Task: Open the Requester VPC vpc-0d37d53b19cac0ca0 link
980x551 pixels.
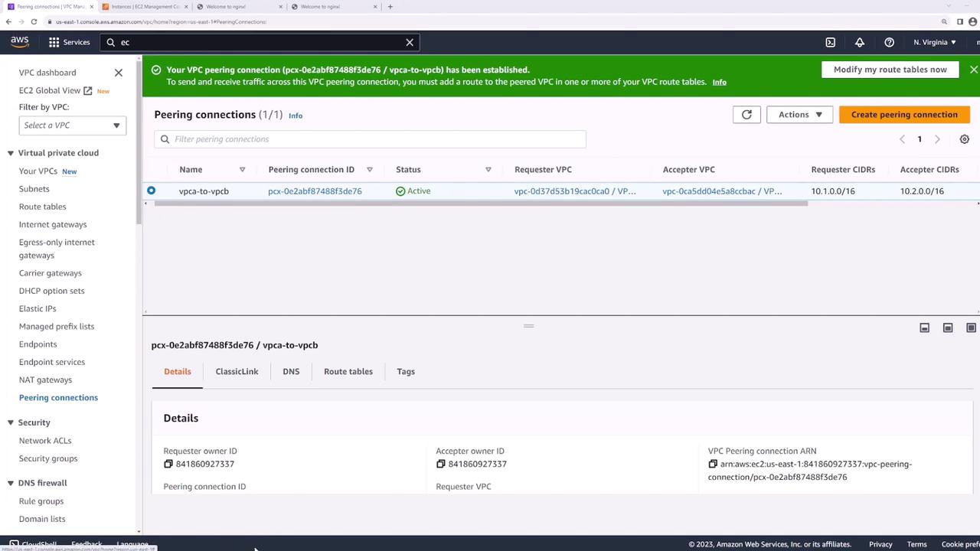Action: coord(575,191)
